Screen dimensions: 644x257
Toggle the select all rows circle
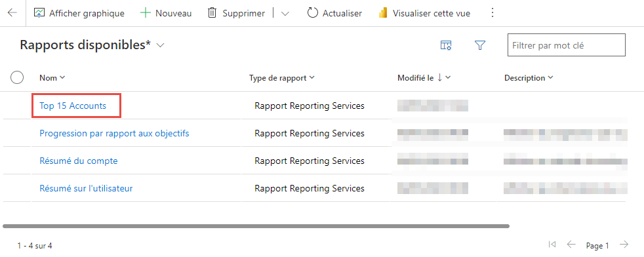click(17, 77)
